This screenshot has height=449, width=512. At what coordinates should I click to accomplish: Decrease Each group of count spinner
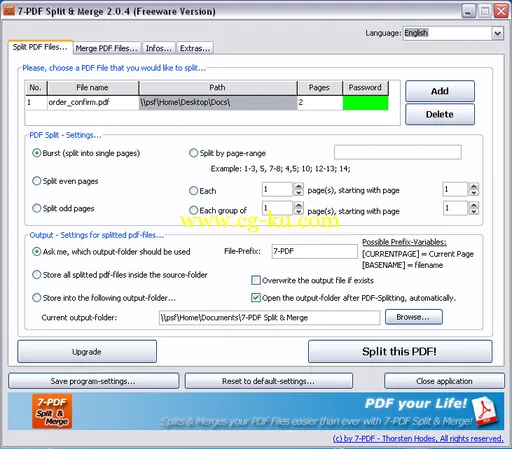coord(299,211)
